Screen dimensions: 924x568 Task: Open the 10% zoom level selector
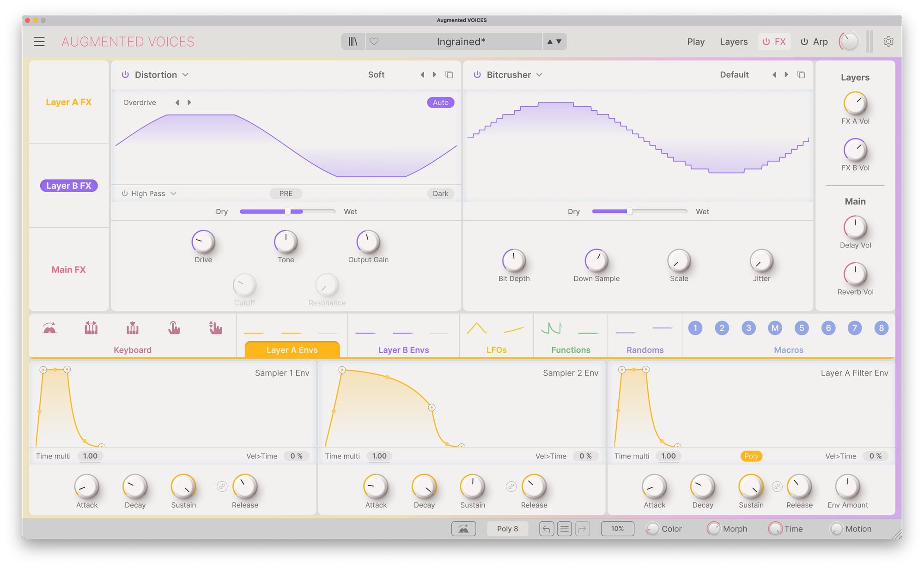coord(617,529)
